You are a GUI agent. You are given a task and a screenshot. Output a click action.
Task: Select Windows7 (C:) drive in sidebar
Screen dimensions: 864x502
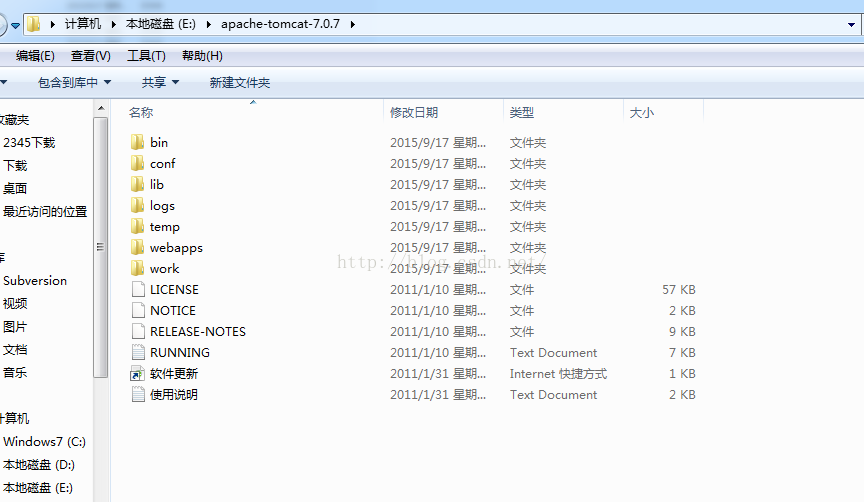(x=44, y=441)
